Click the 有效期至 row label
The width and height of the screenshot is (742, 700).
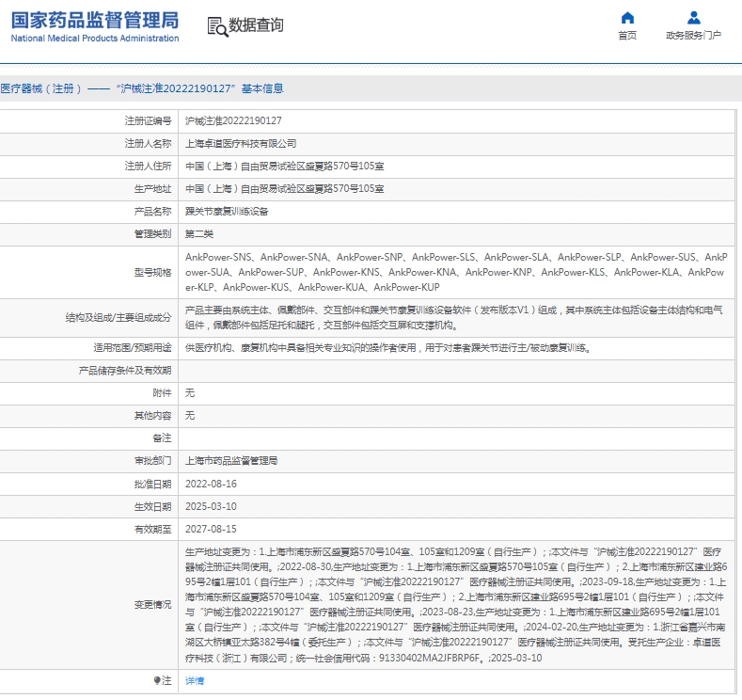(x=153, y=530)
